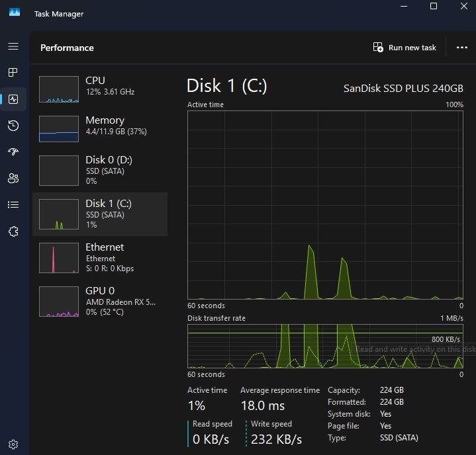Click the Run new task button
The height and width of the screenshot is (455, 476).
pyautogui.click(x=405, y=48)
